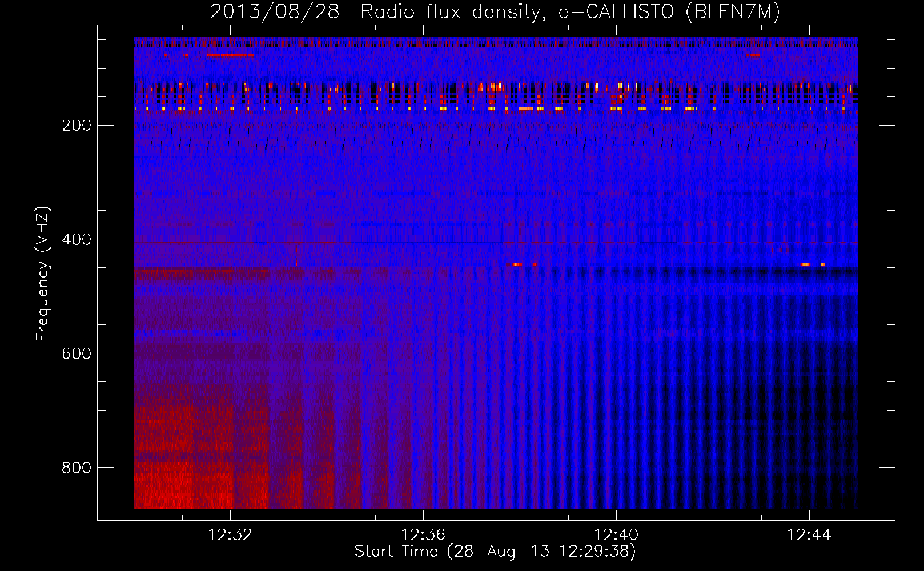Click the '12:32' time axis label
924x571 pixels.
click(230, 535)
